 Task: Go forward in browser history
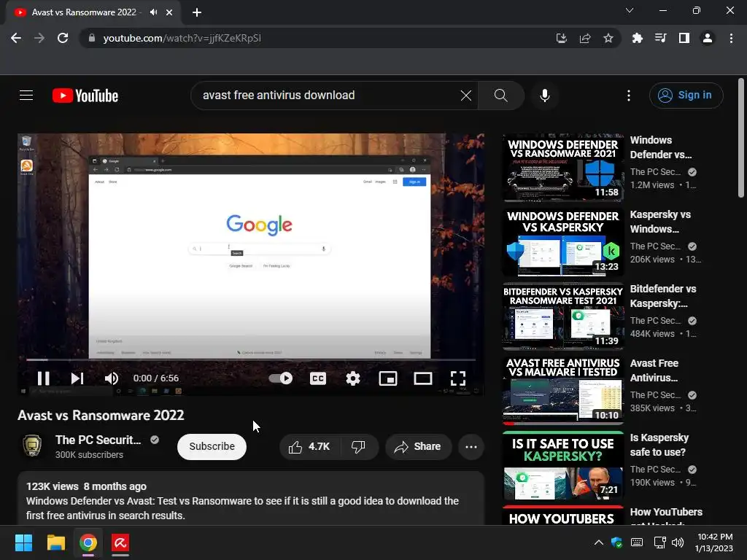click(x=39, y=38)
